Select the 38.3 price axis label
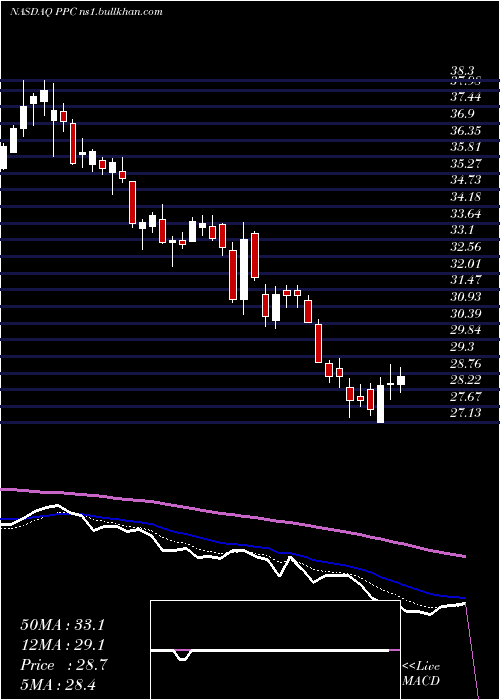The height and width of the screenshot is (700, 500). tap(462, 71)
